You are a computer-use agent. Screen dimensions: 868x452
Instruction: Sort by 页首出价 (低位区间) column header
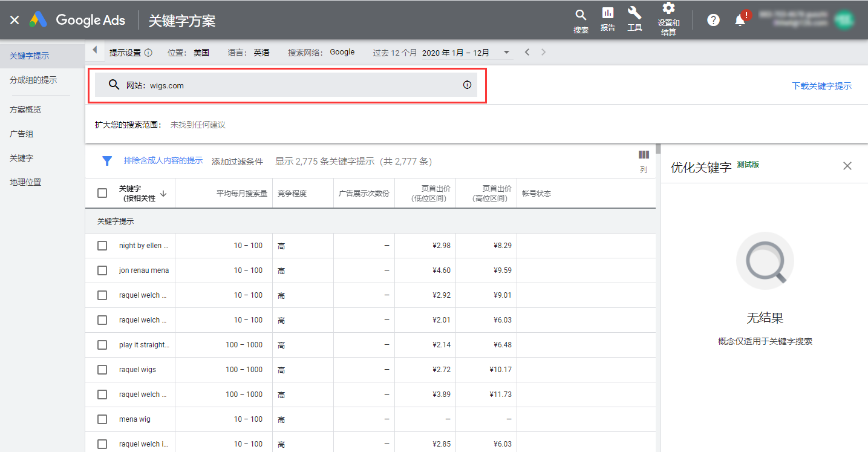point(431,194)
